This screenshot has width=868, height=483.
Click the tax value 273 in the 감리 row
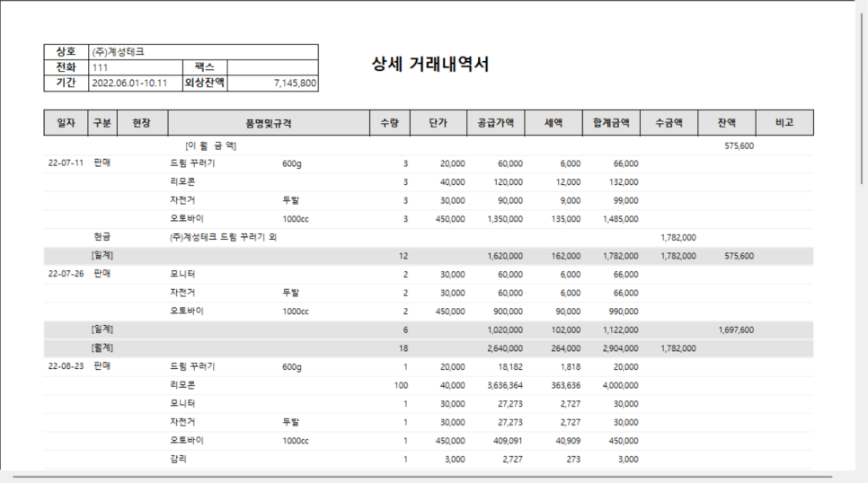tap(574, 460)
